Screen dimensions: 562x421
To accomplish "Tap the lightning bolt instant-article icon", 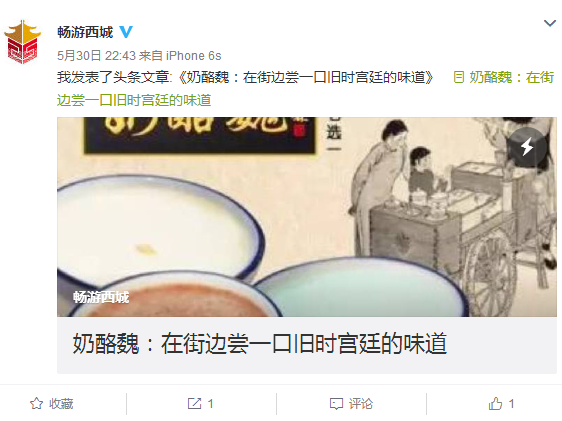I will (527, 147).
